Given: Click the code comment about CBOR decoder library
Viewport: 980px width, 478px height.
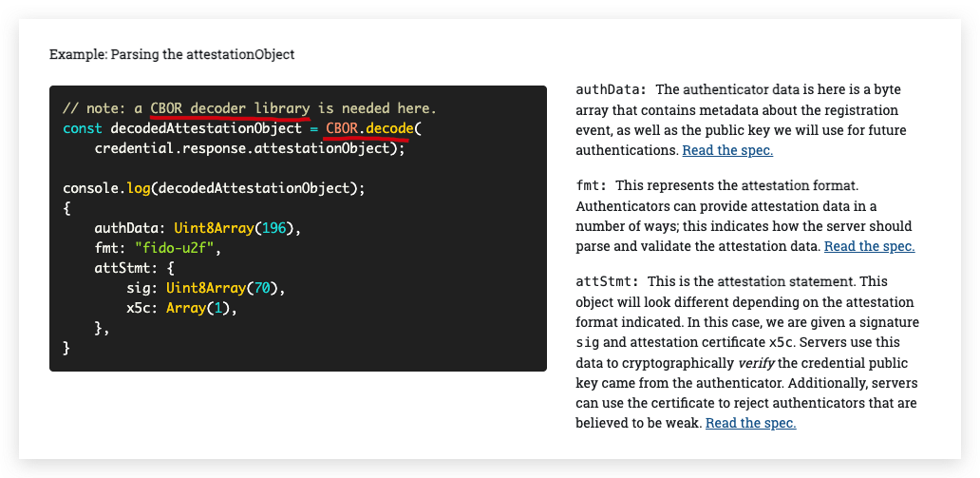Looking at the screenshot, I should click(250, 109).
